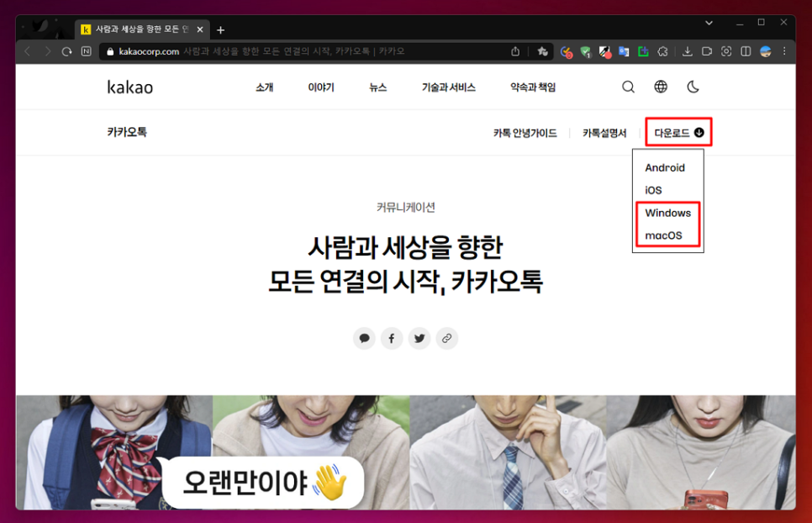Open the 소개 navigation menu
This screenshot has width=812, height=523.
(x=265, y=87)
